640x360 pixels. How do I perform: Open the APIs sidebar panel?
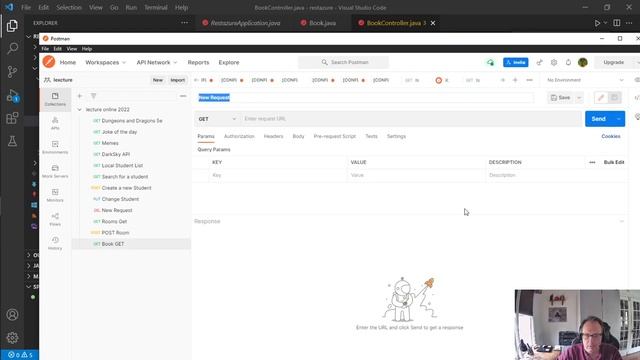pos(55,123)
